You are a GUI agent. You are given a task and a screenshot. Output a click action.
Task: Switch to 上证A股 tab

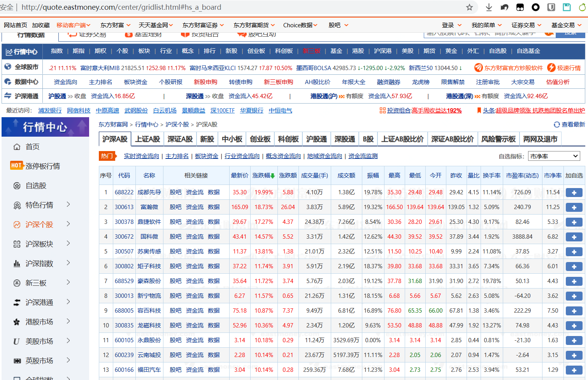pos(147,139)
